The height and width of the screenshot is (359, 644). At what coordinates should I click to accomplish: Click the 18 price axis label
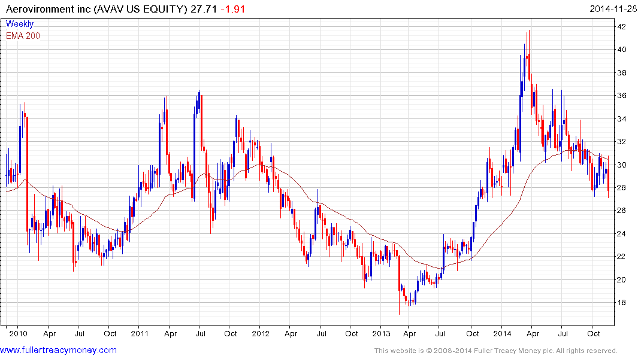click(622, 303)
